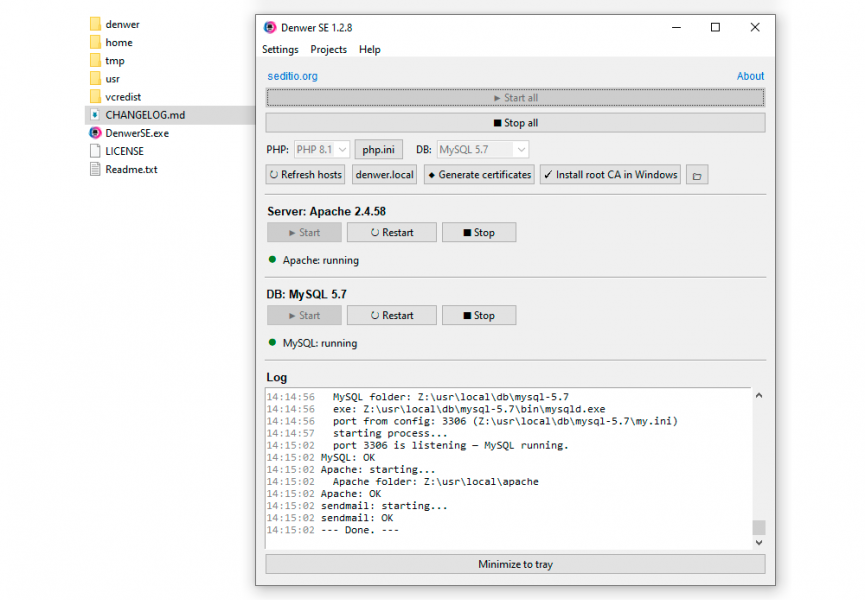
Task: Click the DenwerSE.exe application icon
Action: pyautogui.click(x=95, y=133)
